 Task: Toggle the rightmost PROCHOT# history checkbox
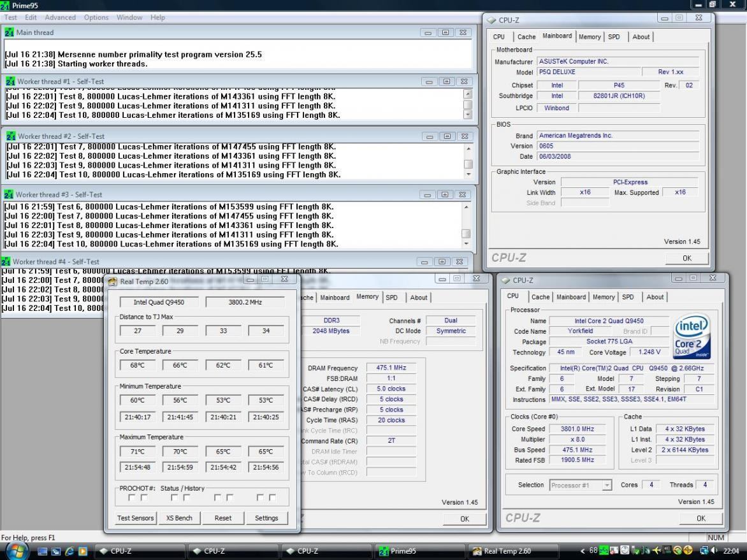point(273,498)
